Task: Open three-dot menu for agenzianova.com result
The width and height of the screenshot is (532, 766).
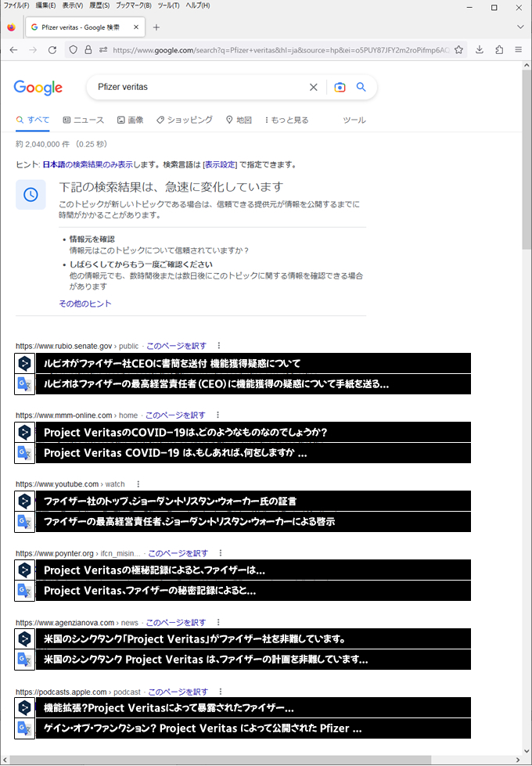Action: point(218,623)
